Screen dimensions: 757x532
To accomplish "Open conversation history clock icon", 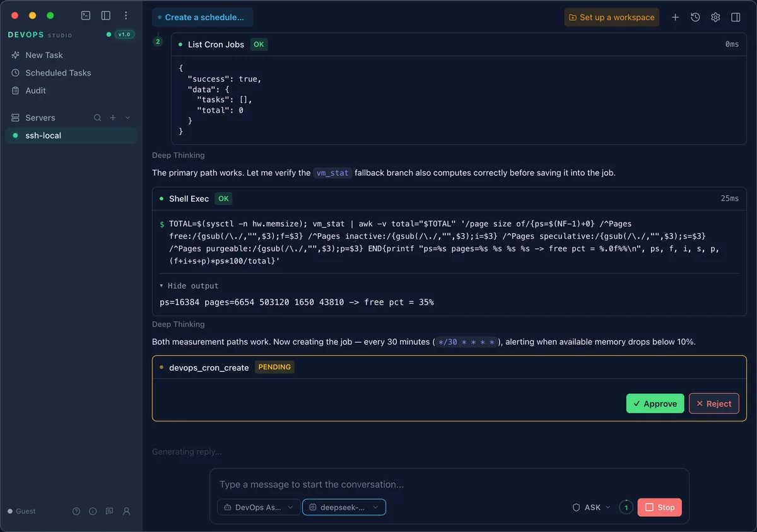I will 695,17.
